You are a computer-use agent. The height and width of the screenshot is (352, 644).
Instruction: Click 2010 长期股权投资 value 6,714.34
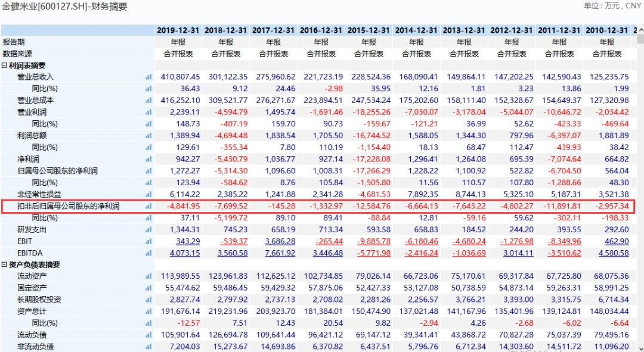click(614, 300)
